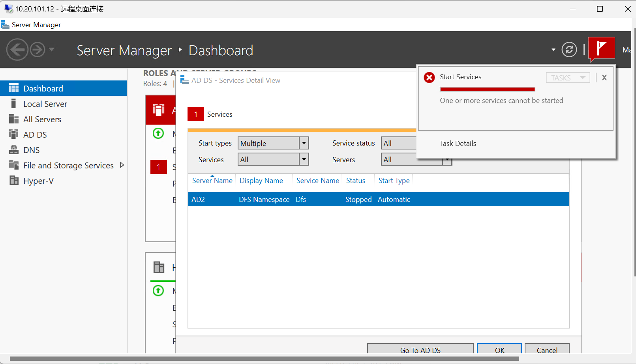Click the Server Manager window icon
This screenshot has height=364, width=636.
[x=5, y=25]
